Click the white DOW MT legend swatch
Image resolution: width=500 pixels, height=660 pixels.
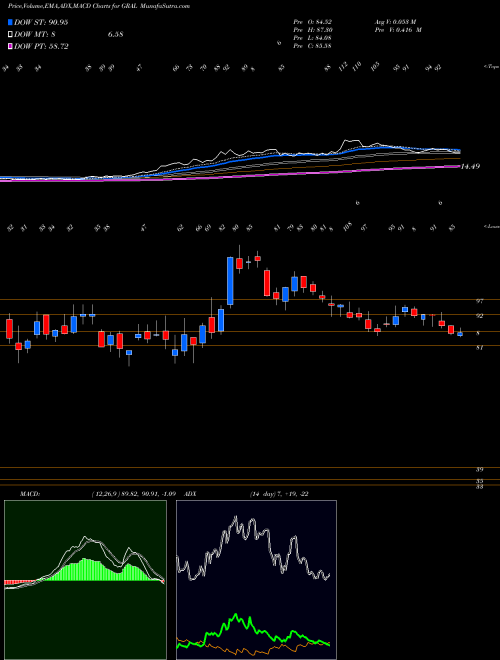pos(10,35)
